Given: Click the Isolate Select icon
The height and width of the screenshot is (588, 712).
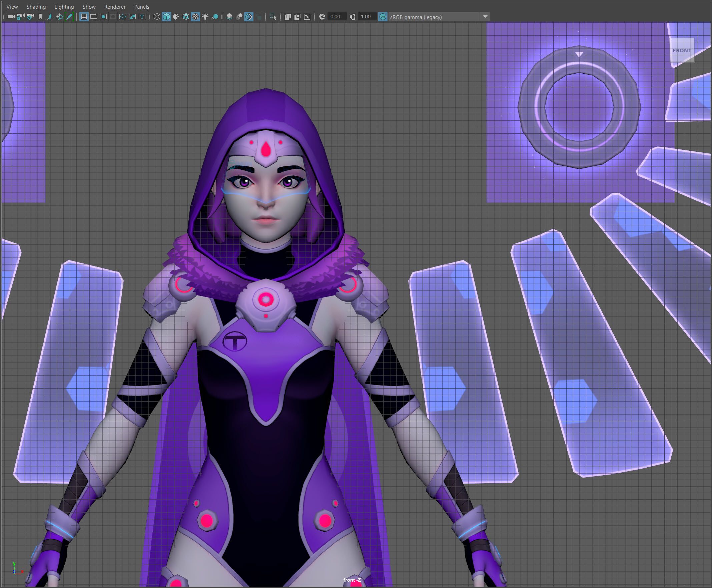Looking at the screenshot, I should pyautogui.click(x=273, y=17).
